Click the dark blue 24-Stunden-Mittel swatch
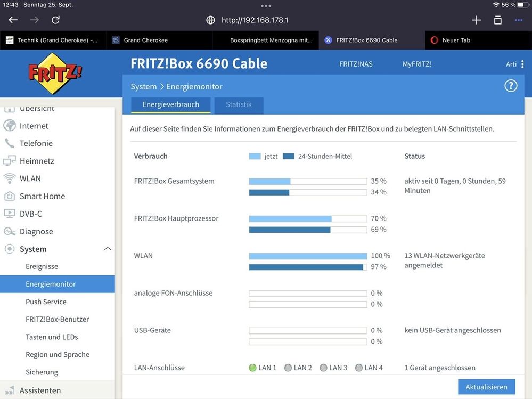532x399 pixels. (289, 156)
